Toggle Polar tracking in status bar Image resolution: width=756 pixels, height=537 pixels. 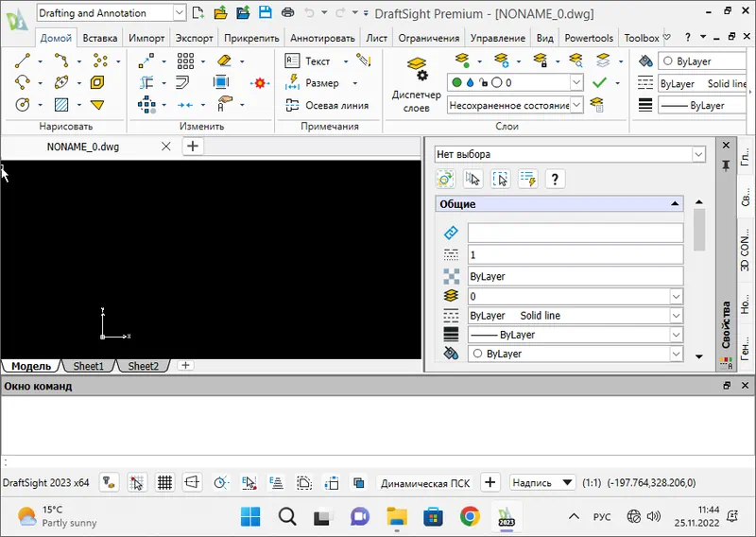(x=220, y=482)
